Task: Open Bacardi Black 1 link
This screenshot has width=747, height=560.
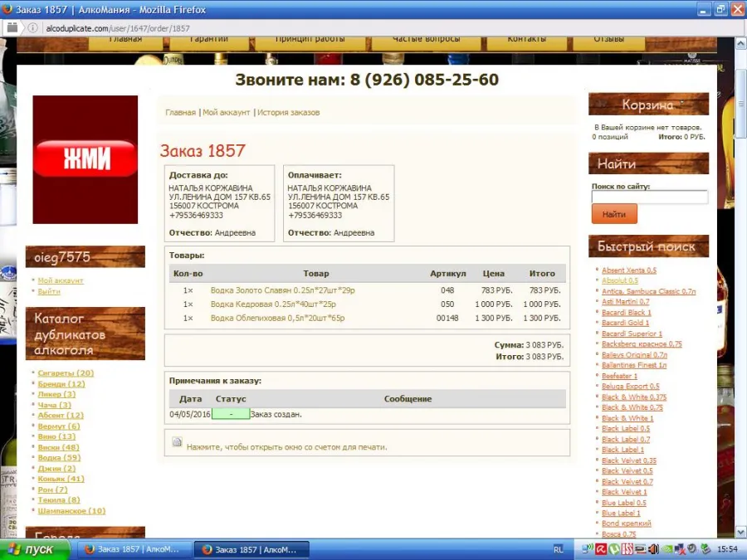Action: (x=627, y=313)
